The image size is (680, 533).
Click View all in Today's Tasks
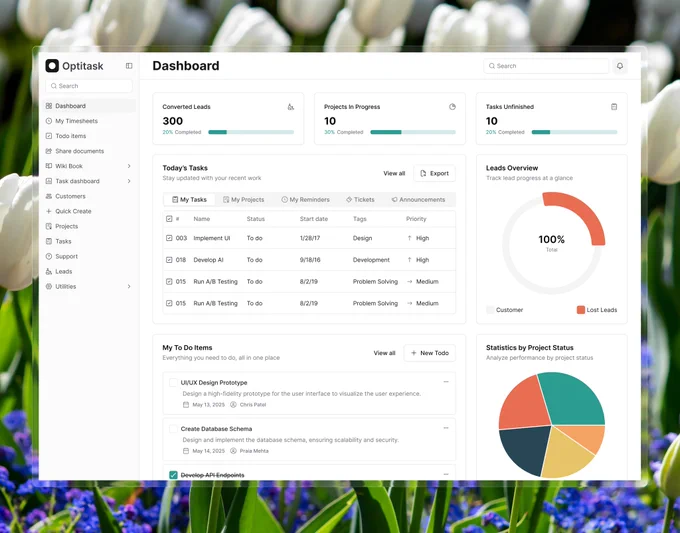point(394,173)
